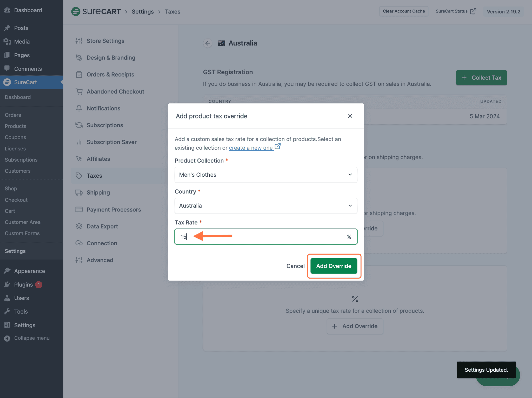Click the SureCart logo icon
The width and height of the screenshot is (532, 398).
(76, 11)
